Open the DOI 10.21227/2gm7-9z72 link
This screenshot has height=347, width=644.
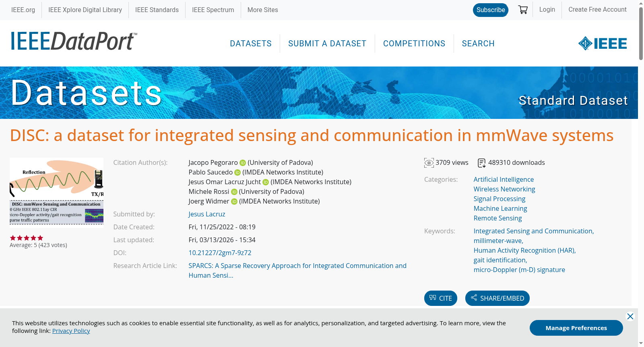point(220,253)
